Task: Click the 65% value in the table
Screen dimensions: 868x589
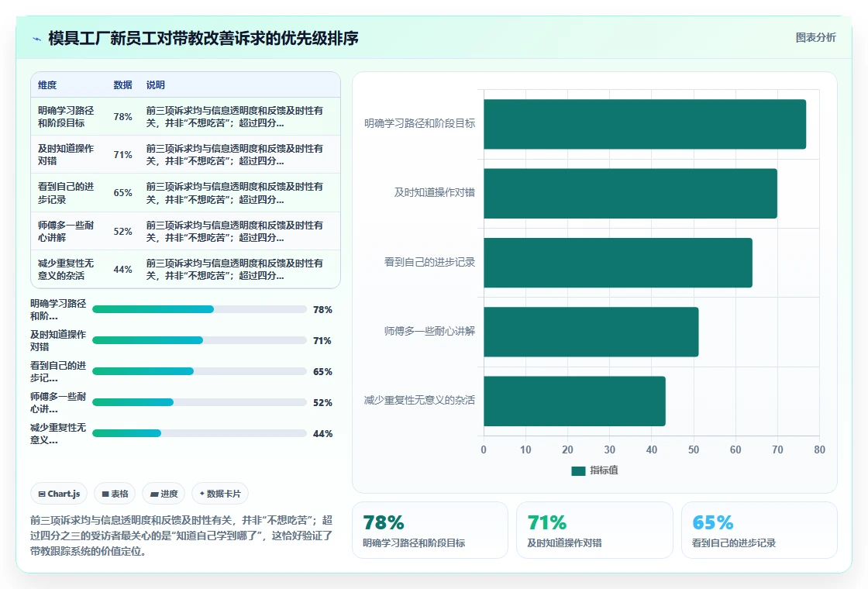Action: [x=123, y=193]
